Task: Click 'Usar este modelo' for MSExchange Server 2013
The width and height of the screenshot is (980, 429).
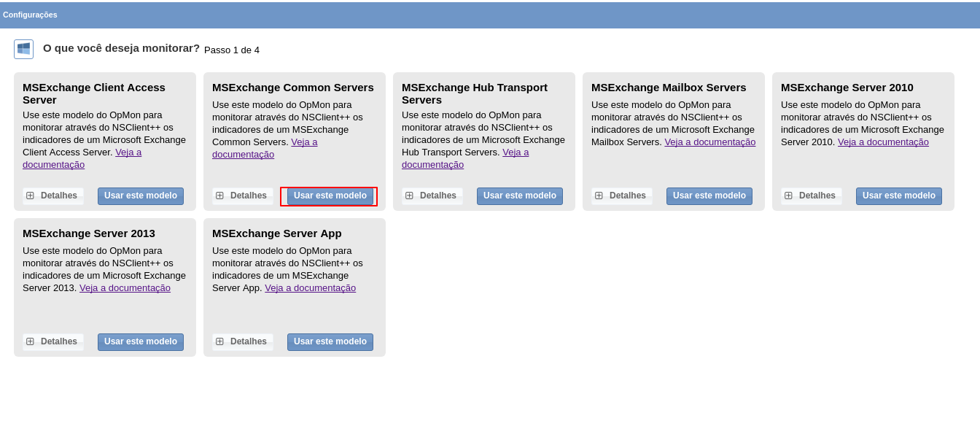Action: click(x=140, y=342)
